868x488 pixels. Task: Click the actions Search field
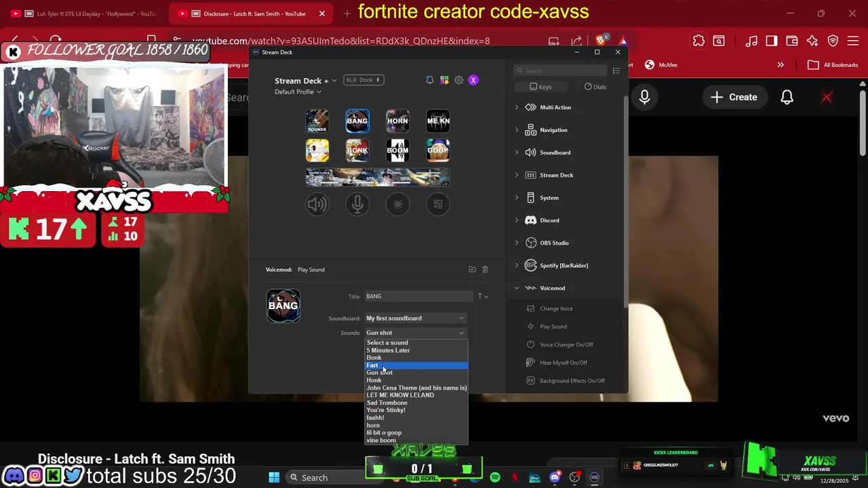[560, 70]
